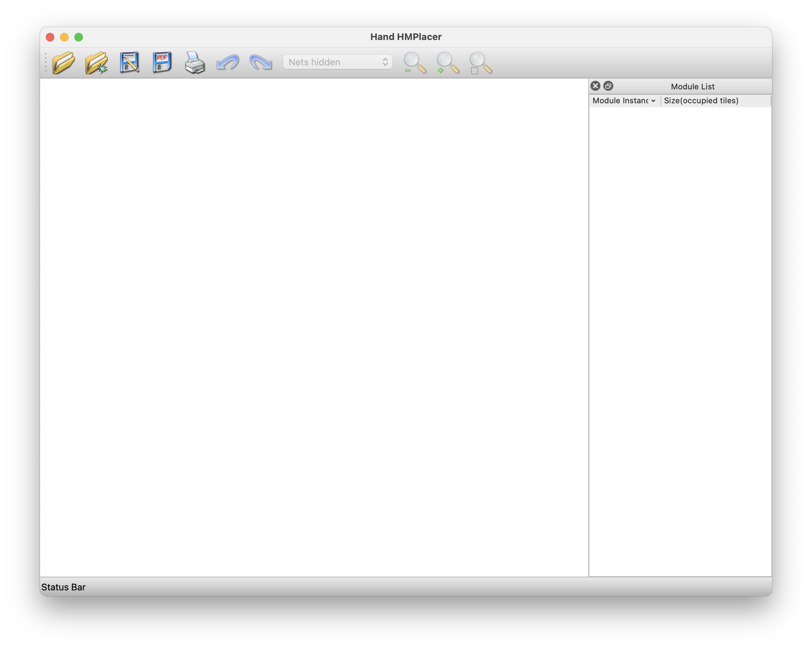This screenshot has height=649, width=812.
Task: Click the redo arrow icon
Action: (261, 63)
